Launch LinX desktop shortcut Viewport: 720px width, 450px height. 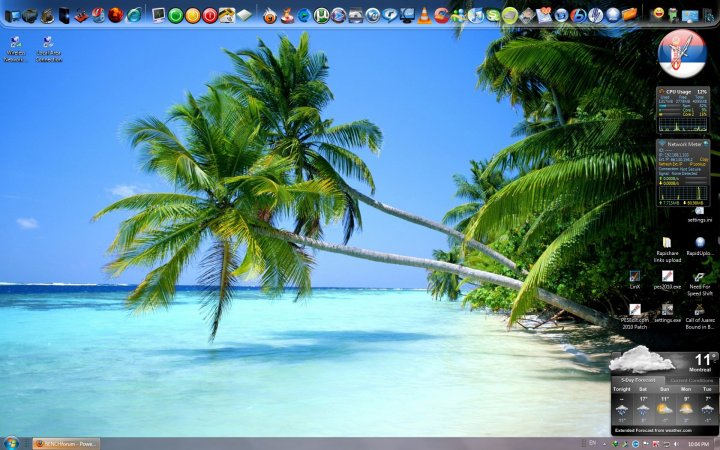coord(635,280)
